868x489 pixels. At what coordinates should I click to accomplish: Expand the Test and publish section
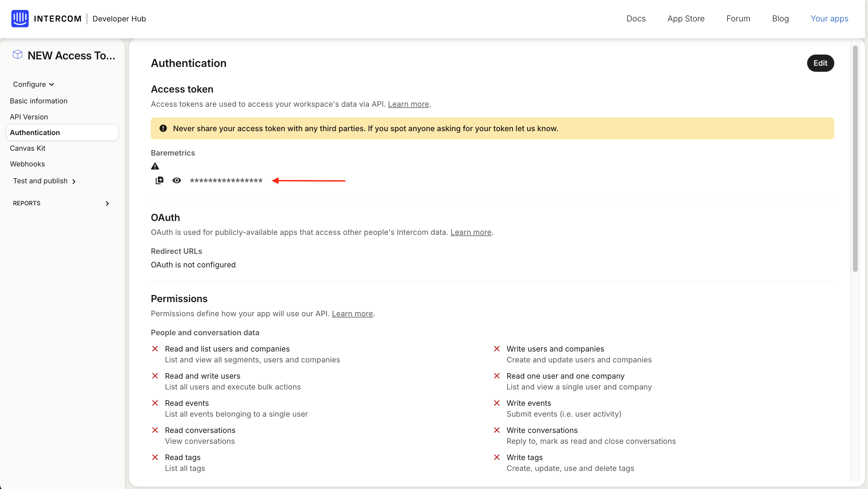tap(44, 181)
